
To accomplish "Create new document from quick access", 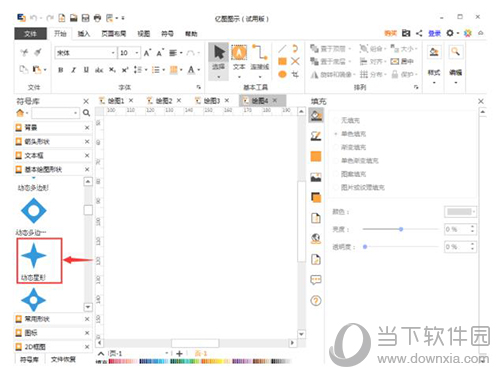I will point(62,18).
